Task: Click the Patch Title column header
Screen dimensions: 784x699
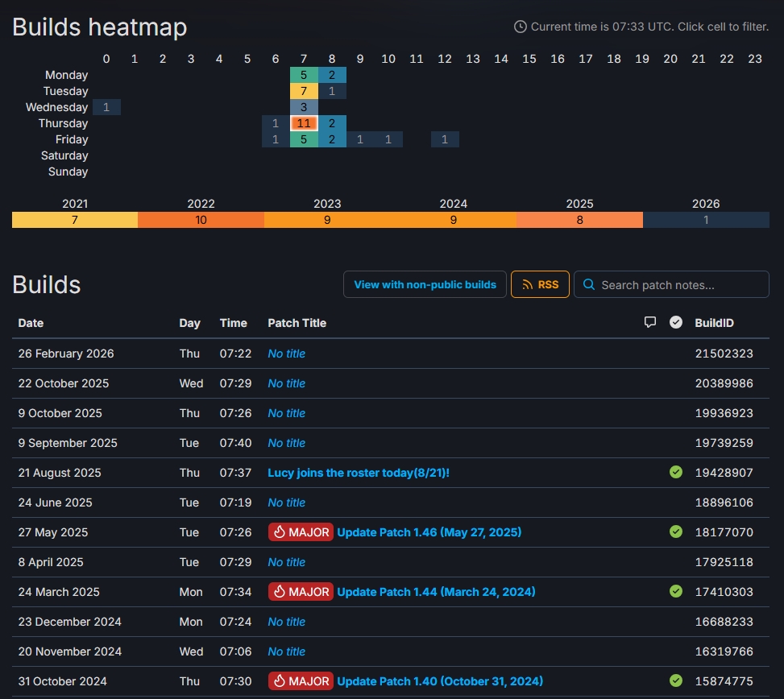Action: click(297, 323)
